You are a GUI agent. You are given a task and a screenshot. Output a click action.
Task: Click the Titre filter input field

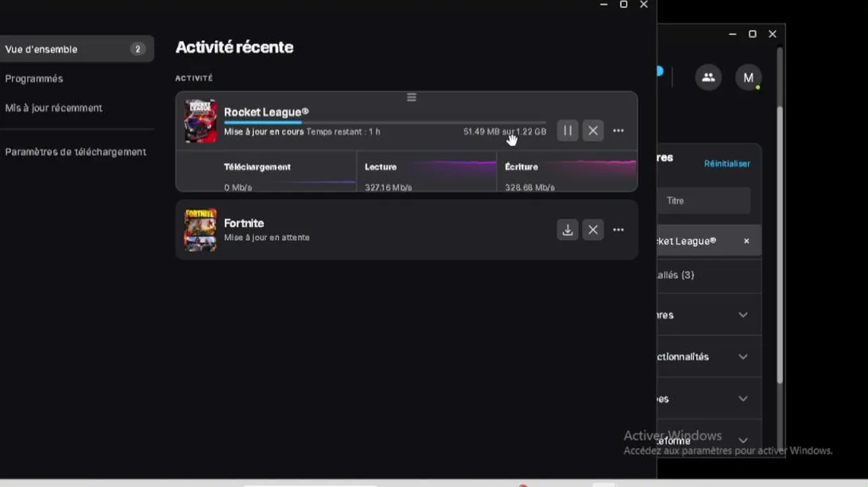704,201
